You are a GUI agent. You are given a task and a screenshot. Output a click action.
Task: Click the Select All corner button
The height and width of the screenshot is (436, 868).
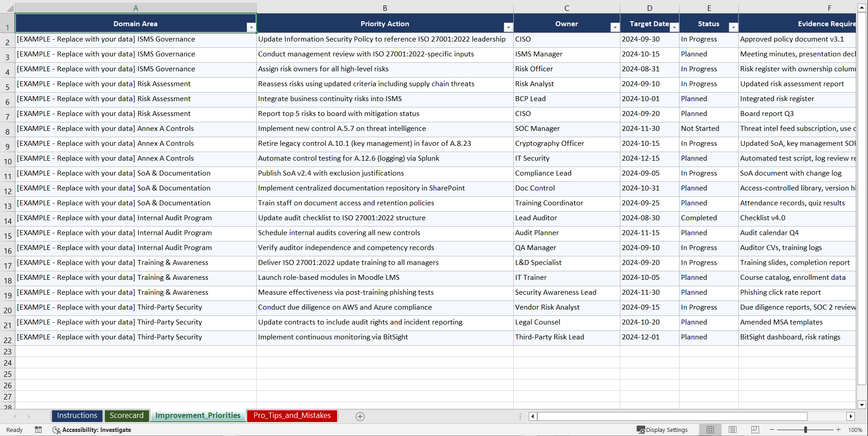pyautogui.click(x=8, y=8)
